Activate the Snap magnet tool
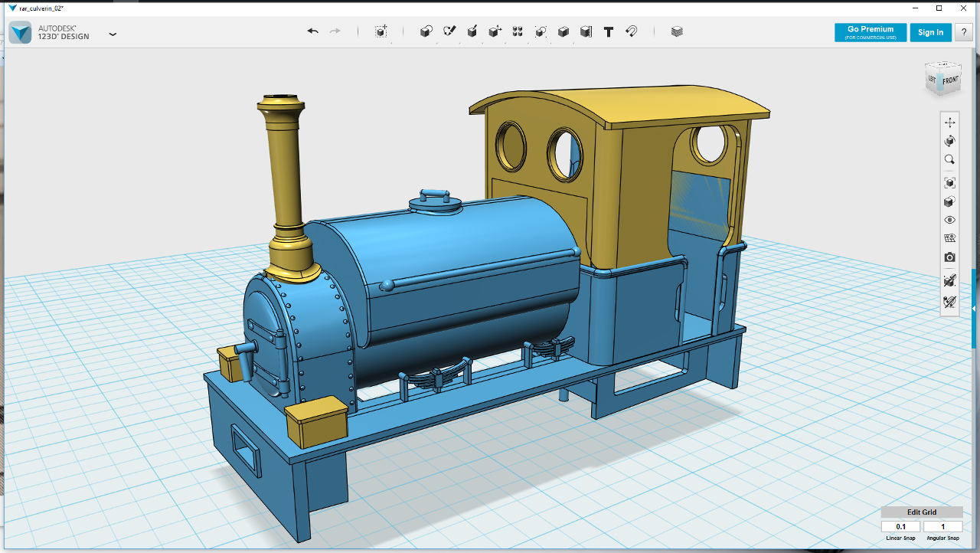The height and width of the screenshot is (553, 980). pos(632,31)
